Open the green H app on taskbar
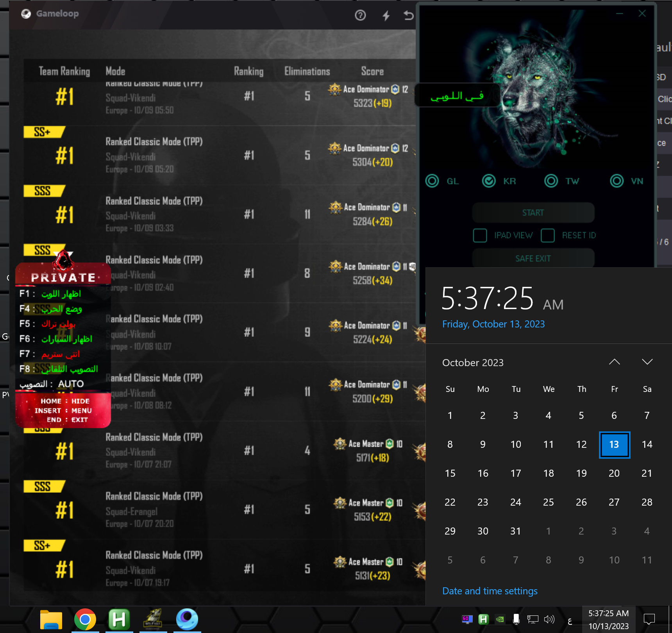 pyautogui.click(x=119, y=620)
